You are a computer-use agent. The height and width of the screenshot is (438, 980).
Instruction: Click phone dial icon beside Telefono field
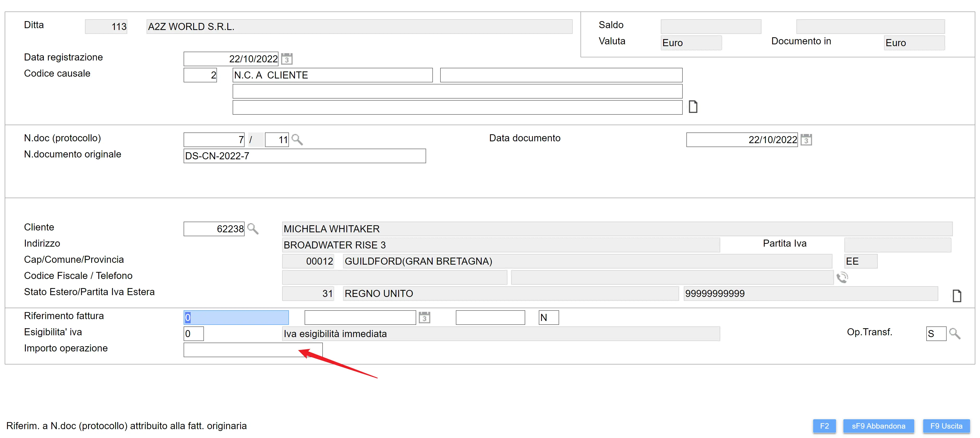(842, 278)
